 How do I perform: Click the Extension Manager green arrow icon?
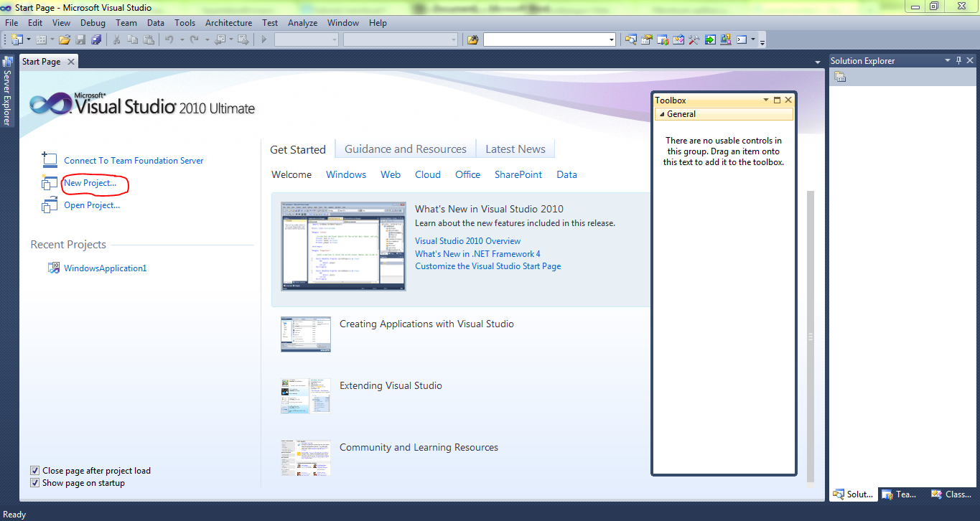coord(710,39)
